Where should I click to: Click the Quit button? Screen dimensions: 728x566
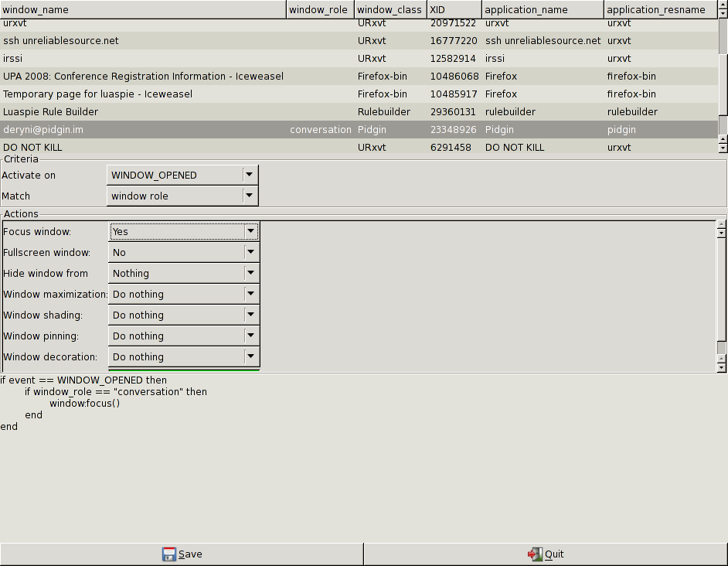coord(546,554)
